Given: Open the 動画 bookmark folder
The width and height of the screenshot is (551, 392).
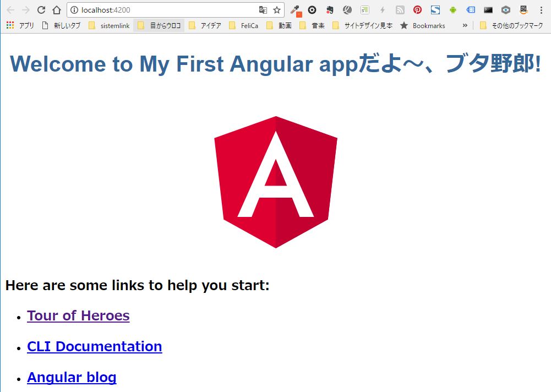Looking at the screenshot, I should point(279,25).
